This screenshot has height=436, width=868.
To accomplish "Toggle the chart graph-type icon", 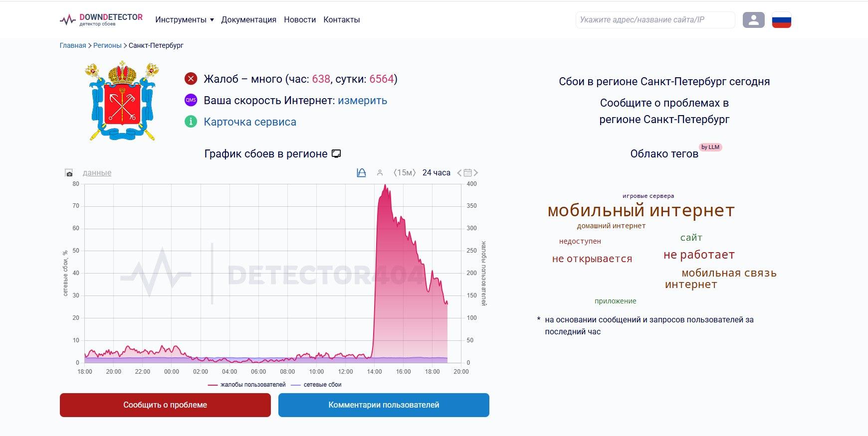I will (x=361, y=173).
